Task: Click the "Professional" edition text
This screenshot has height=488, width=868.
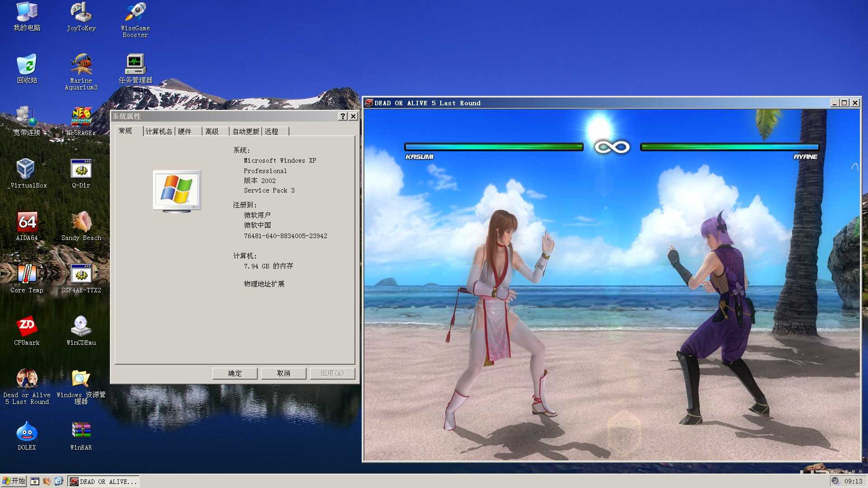Action: click(x=265, y=171)
